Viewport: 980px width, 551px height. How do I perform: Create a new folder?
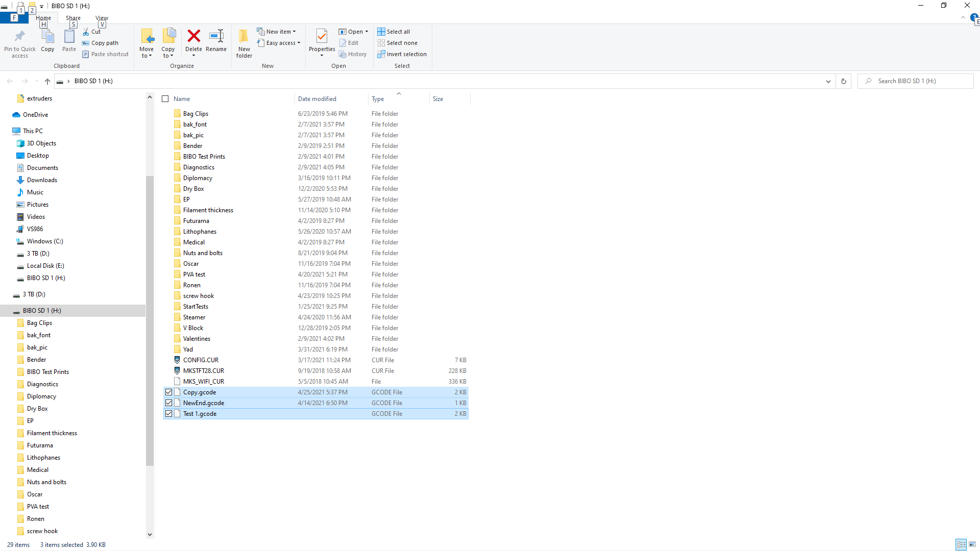point(243,42)
